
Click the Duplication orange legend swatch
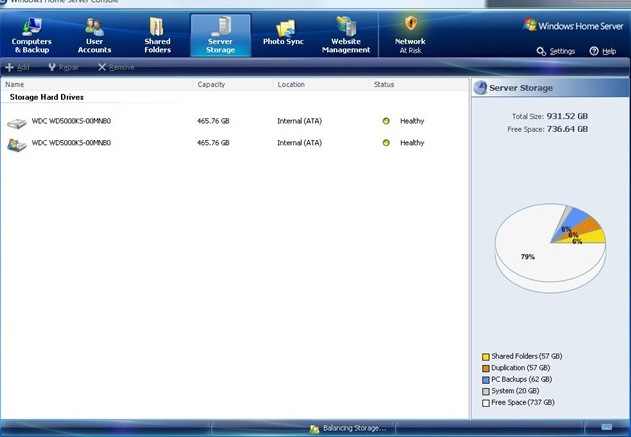[x=486, y=368]
